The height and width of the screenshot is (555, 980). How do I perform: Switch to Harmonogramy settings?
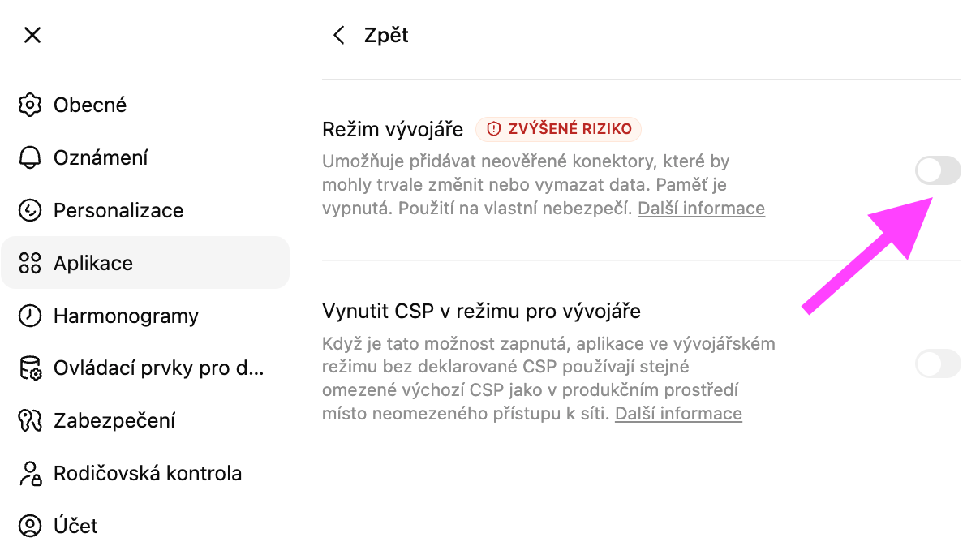click(126, 316)
